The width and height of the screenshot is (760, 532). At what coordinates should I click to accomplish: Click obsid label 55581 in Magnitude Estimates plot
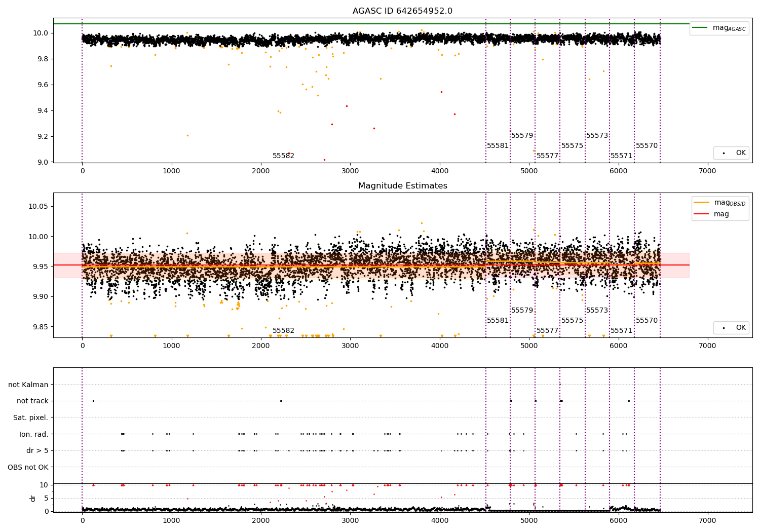(498, 321)
